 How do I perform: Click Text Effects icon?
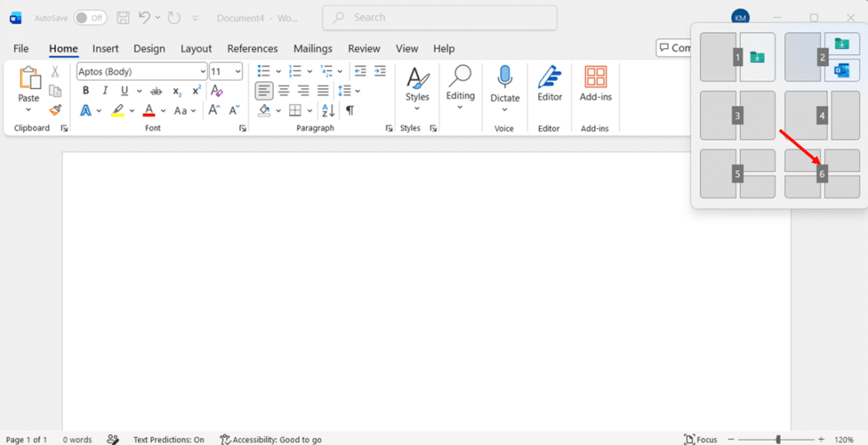coord(86,110)
